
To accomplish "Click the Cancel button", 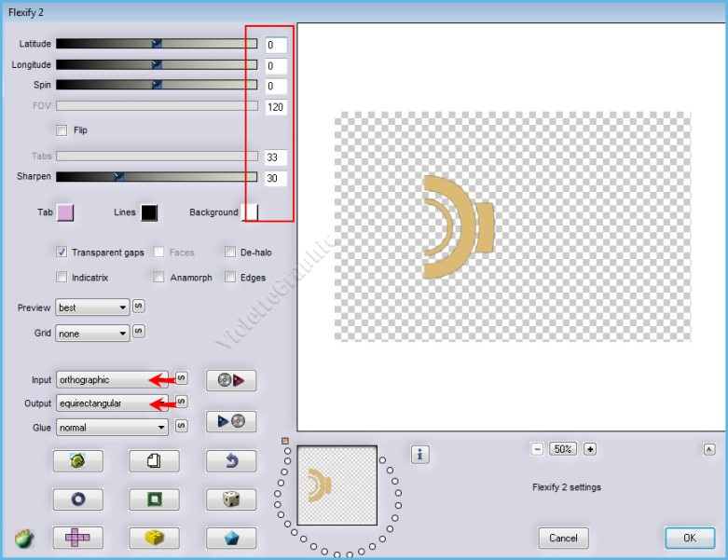I will 563,538.
